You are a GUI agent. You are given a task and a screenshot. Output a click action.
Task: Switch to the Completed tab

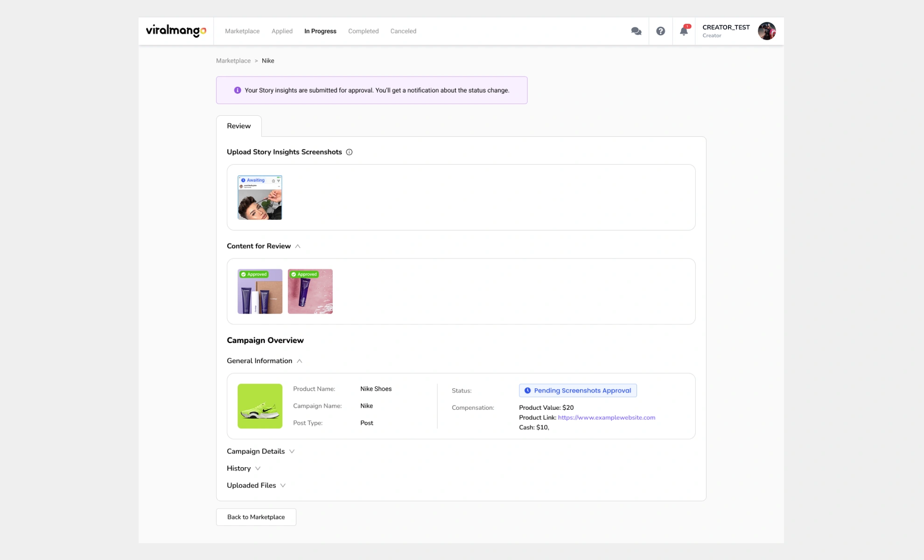pyautogui.click(x=363, y=31)
